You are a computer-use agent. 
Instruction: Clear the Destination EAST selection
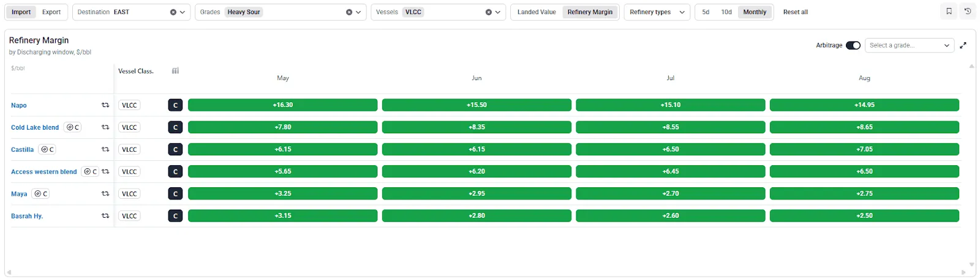coord(173,12)
